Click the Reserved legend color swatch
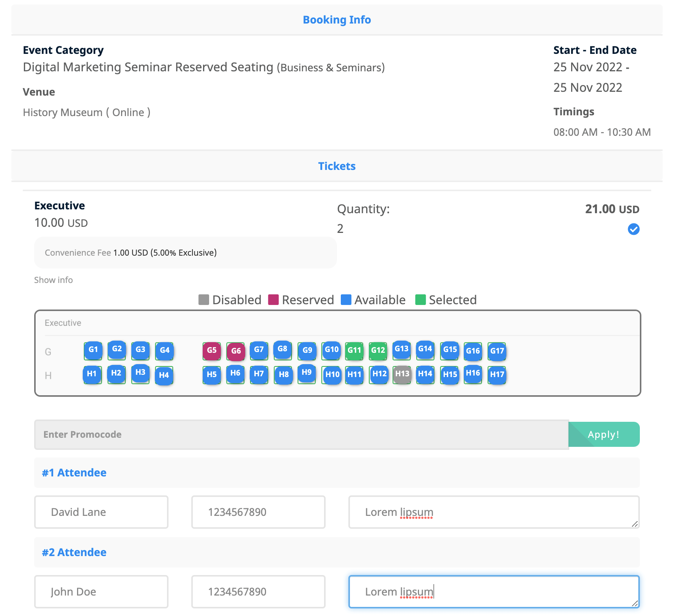This screenshot has width=674, height=616. (273, 300)
